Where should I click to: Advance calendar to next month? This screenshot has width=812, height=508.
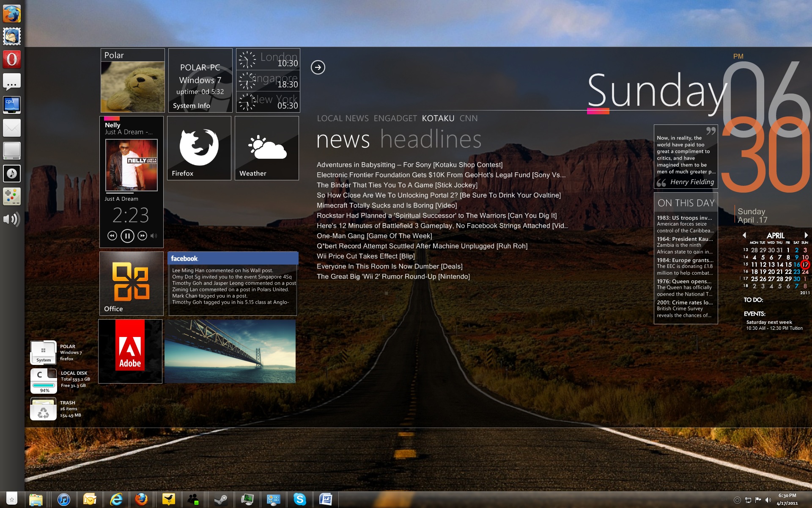[806, 235]
